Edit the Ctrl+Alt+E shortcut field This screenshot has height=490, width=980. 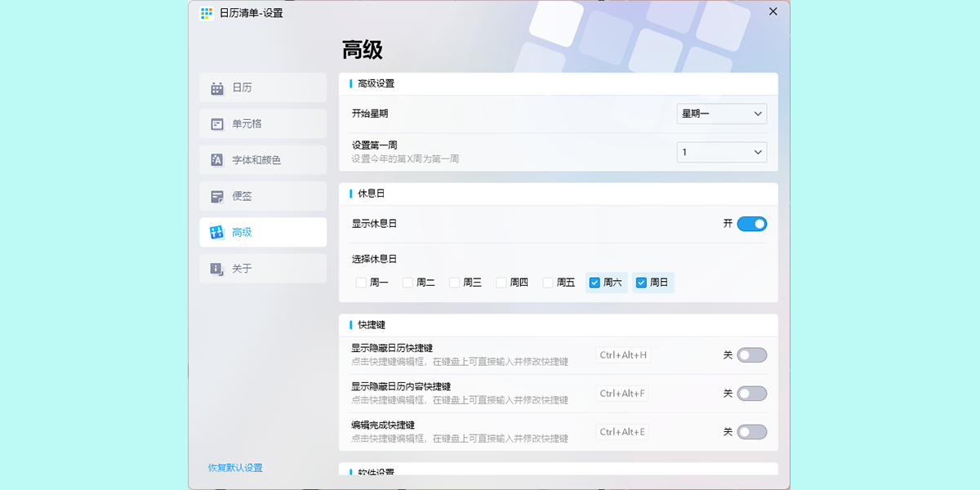point(622,432)
